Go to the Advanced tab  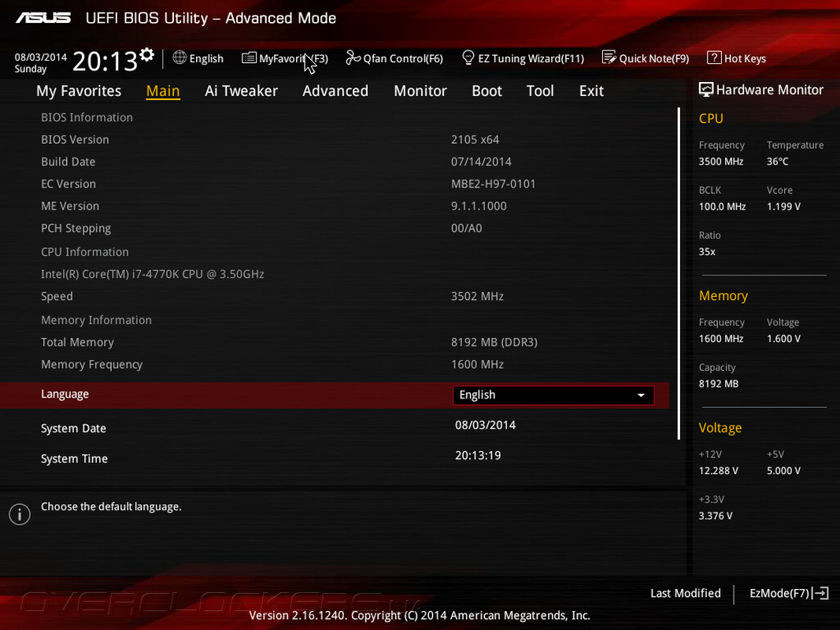(335, 91)
